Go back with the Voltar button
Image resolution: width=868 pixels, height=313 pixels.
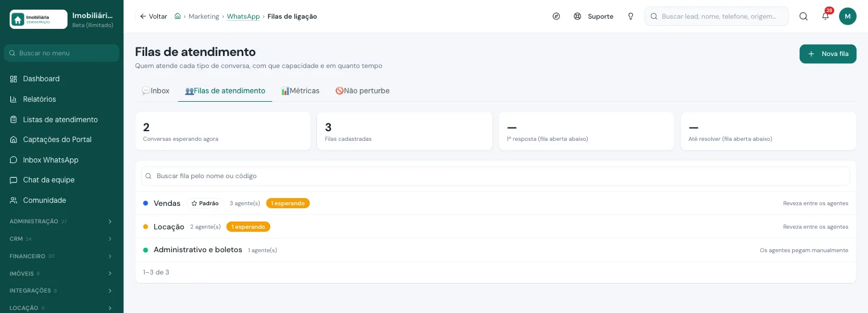tap(153, 16)
